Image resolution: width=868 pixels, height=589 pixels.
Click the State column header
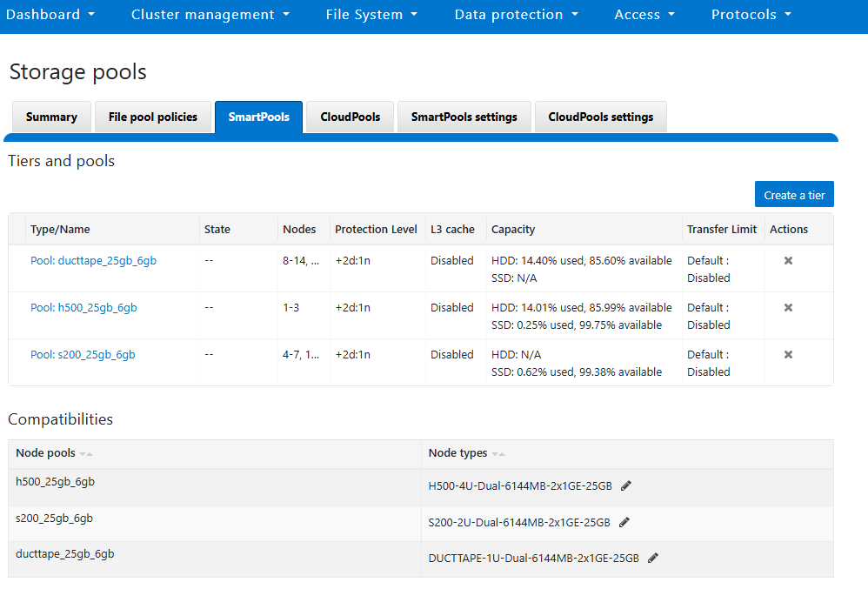point(217,229)
